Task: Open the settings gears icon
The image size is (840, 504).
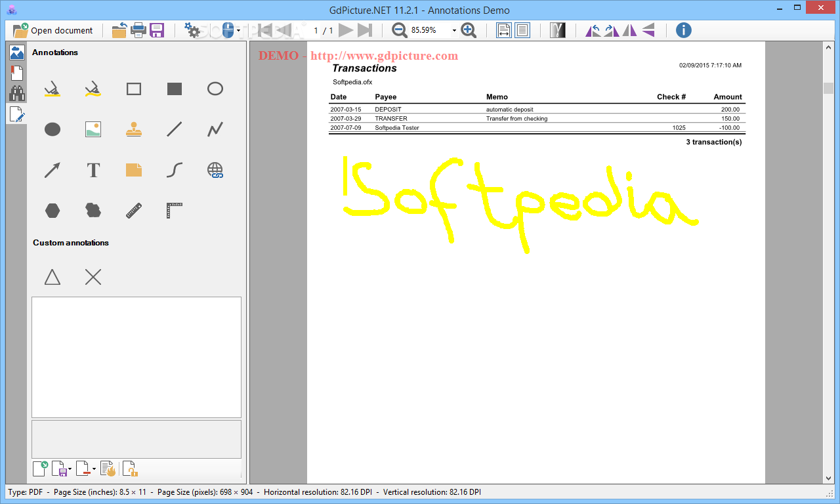Action: tap(192, 30)
